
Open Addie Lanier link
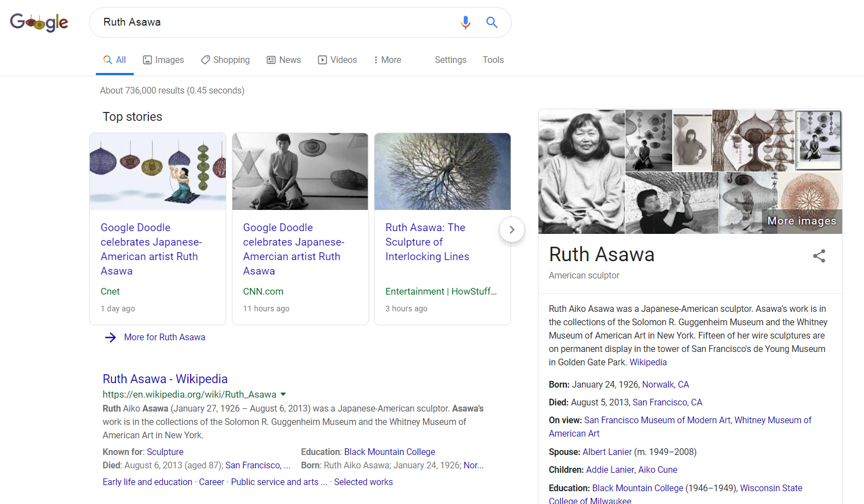tap(609, 469)
